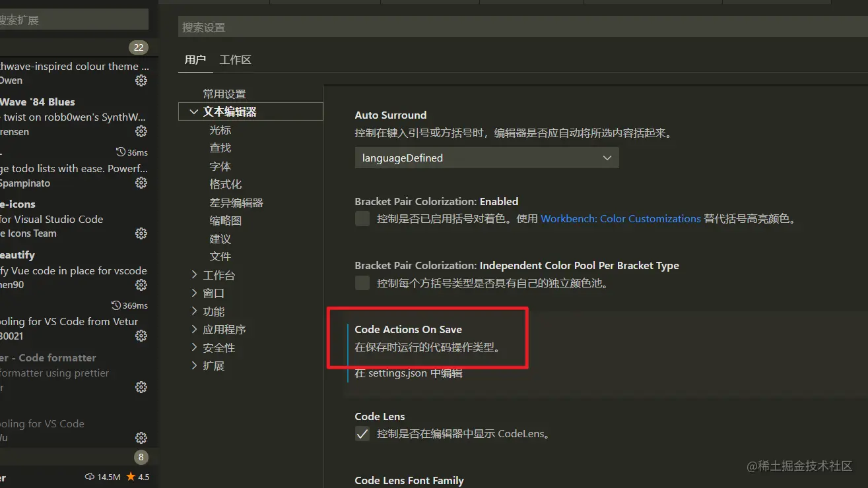The image size is (868, 488).
Task: Open gear menu for Spampinato todo extension
Action: 141,183
